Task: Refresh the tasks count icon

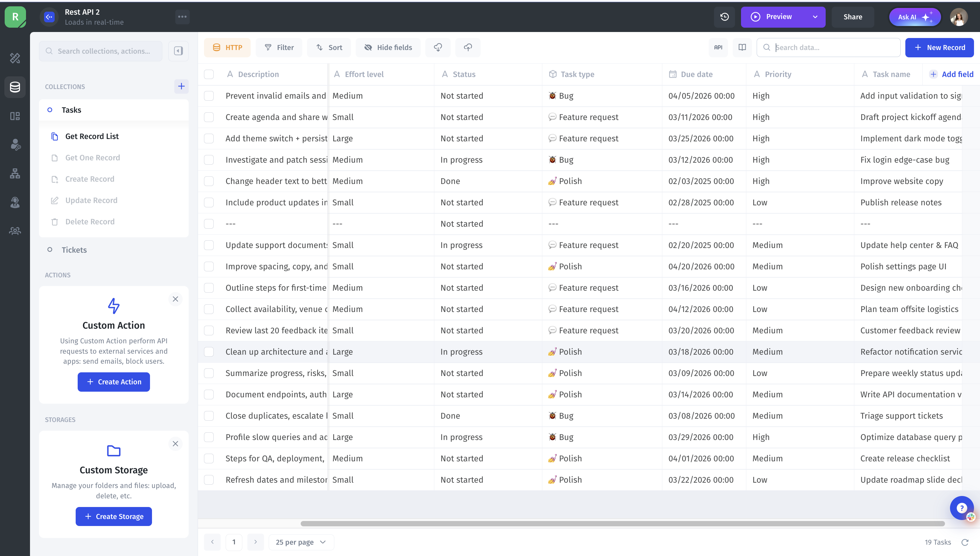Action: click(965, 542)
